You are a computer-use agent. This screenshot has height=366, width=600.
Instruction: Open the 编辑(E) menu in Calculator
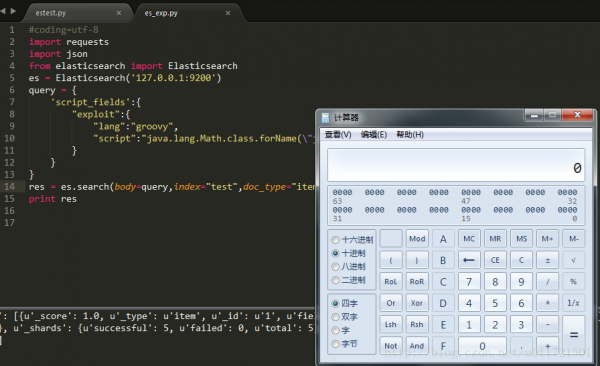(374, 135)
